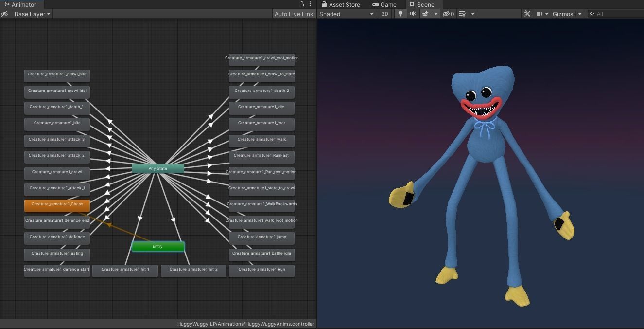644x329 pixels.
Task: Open component editor tools icon
Action: 527,14
